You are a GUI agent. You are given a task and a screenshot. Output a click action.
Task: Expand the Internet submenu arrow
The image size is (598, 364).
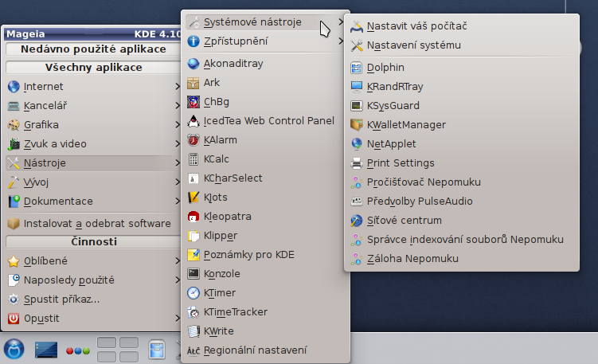[178, 87]
